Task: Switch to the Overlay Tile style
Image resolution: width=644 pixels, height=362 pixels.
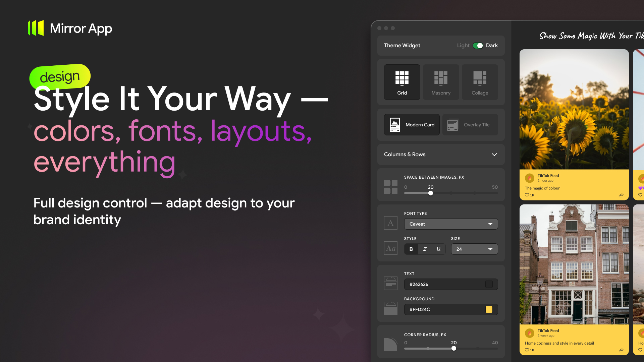Action: pos(470,124)
